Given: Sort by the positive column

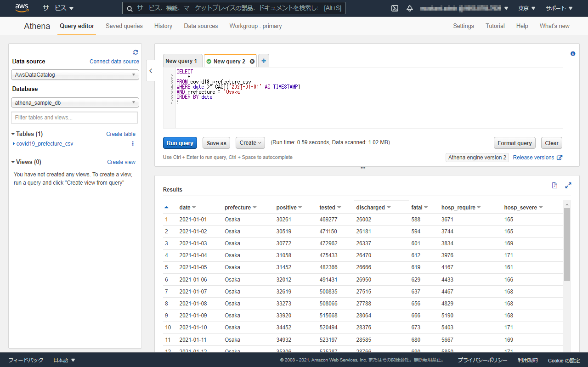Looking at the screenshot, I should [289, 208].
